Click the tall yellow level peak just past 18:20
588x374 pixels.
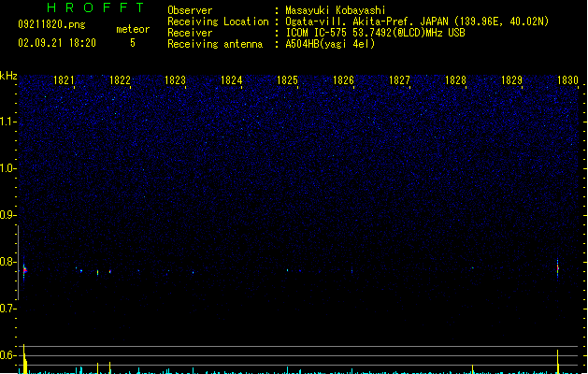24,359
